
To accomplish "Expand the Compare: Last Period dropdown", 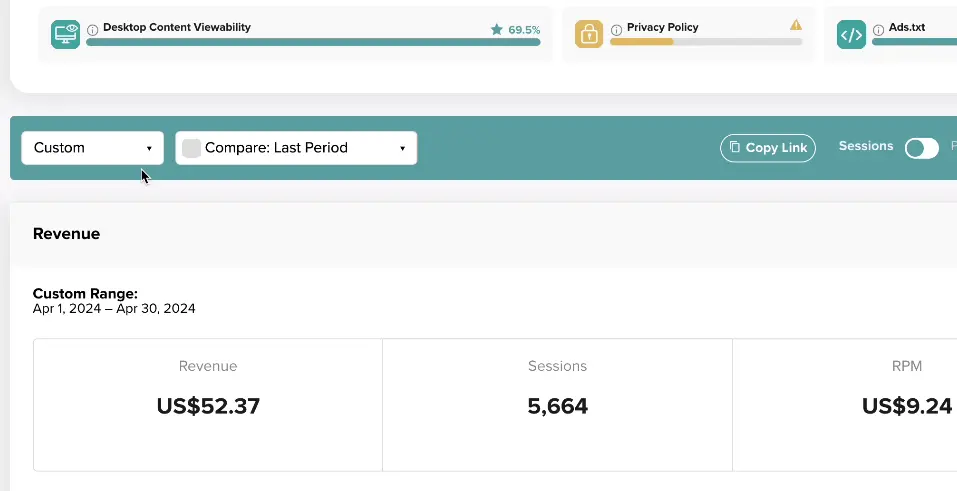I will (x=296, y=148).
